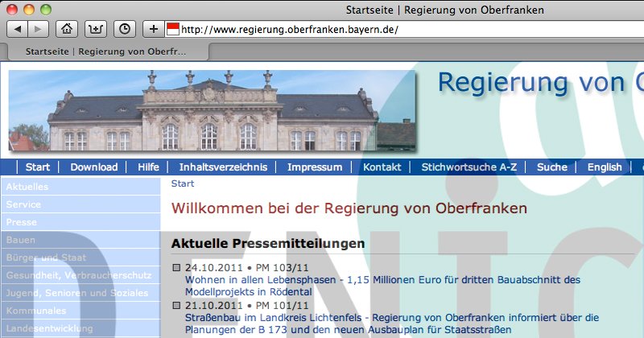The width and height of the screenshot is (644, 338).
Task: Zoom the window with green button
Action: click(x=46, y=10)
